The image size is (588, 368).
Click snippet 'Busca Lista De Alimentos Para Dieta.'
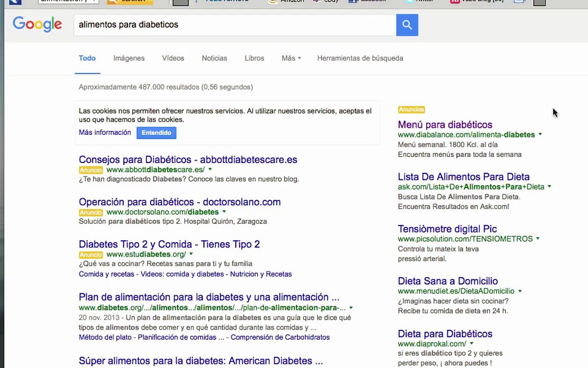pyautogui.click(x=459, y=197)
